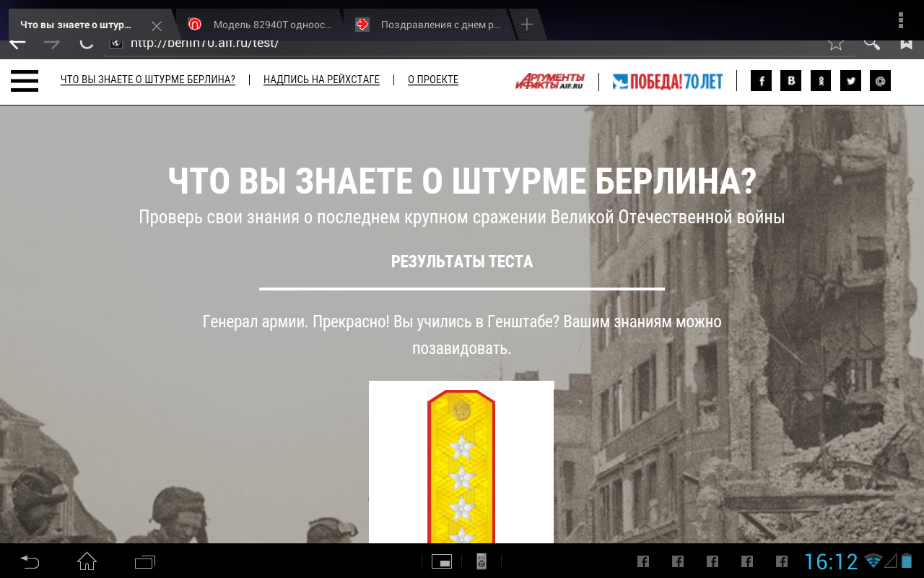Open the 'Что вы знаете о штурме Берлина?' link
The height and width of the screenshot is (578, 924).
pyautogui.click(x=148, y=79)
